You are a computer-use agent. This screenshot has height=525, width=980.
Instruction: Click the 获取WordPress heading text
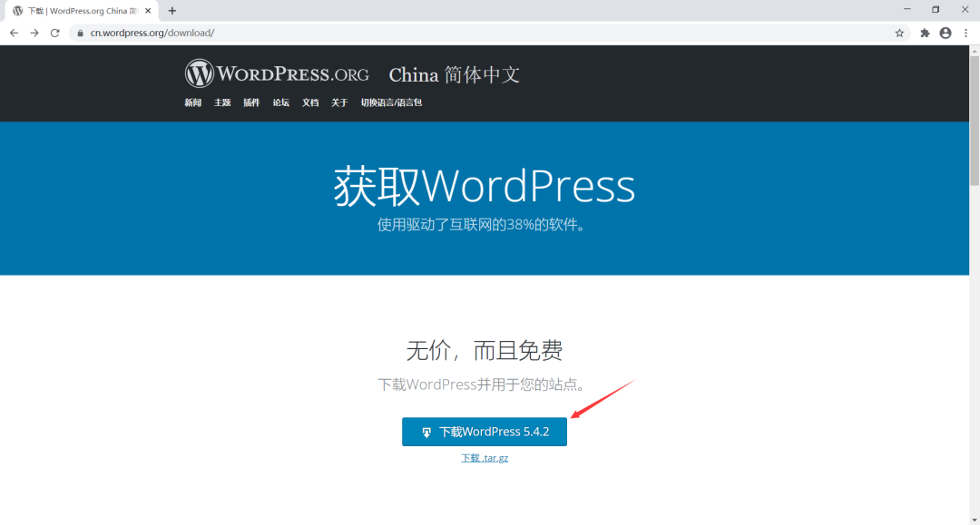click(485, 186)
